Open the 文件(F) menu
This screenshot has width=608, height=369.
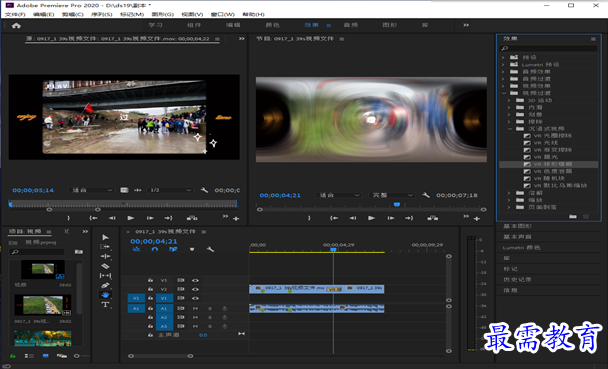[x=15, y=14]
